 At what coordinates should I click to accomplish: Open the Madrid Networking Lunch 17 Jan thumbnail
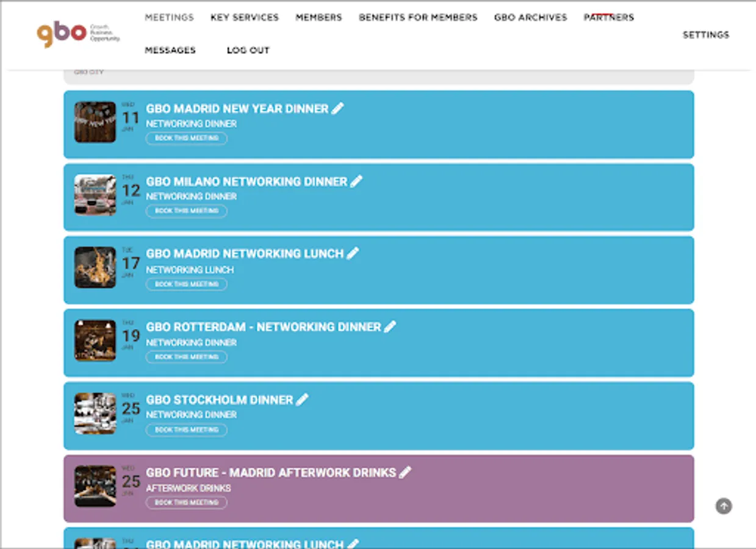95,267
